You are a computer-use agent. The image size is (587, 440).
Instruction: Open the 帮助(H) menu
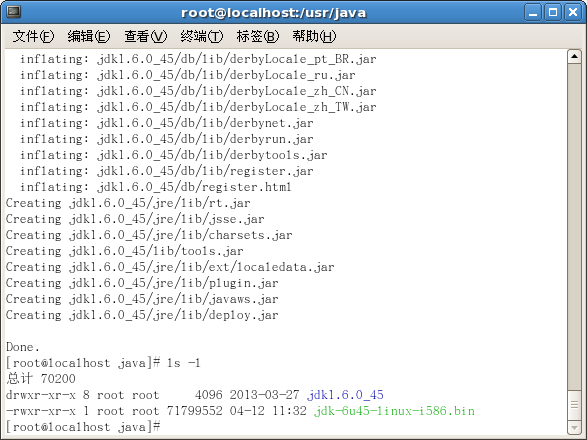pos(314,36)
